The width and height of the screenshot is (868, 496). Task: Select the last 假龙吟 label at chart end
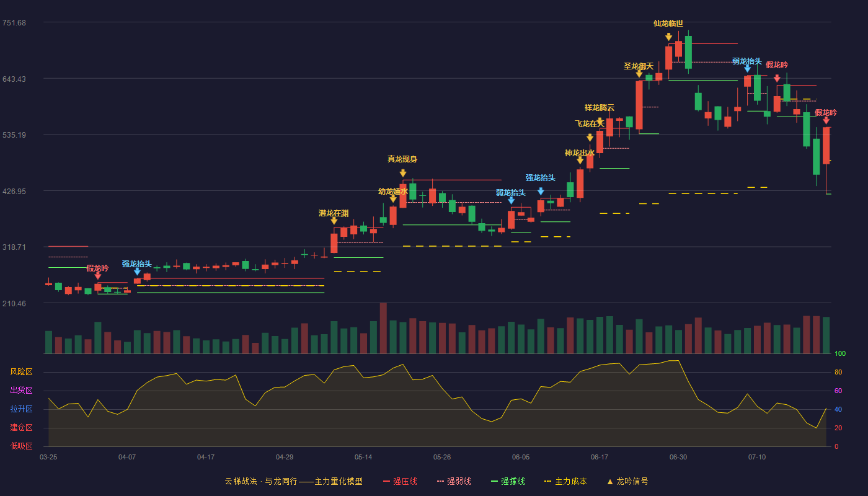tap(826, 113)
